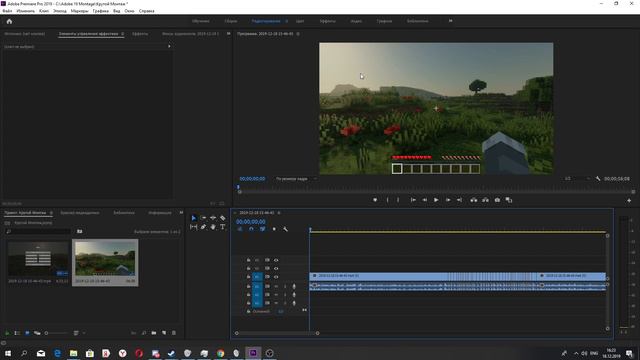Select the Hand tool
This screenshot has height=360, width=640.
click(213, 227)
